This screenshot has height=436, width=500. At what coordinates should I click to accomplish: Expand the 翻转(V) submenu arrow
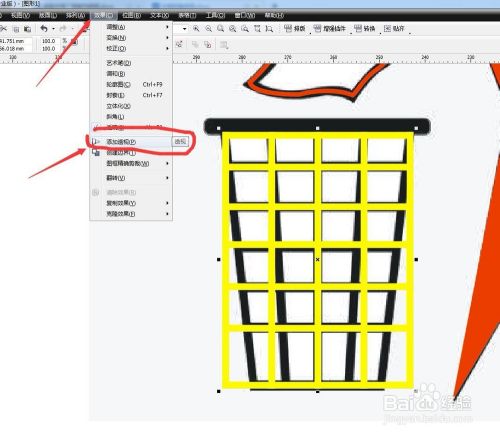pos(167,178)
